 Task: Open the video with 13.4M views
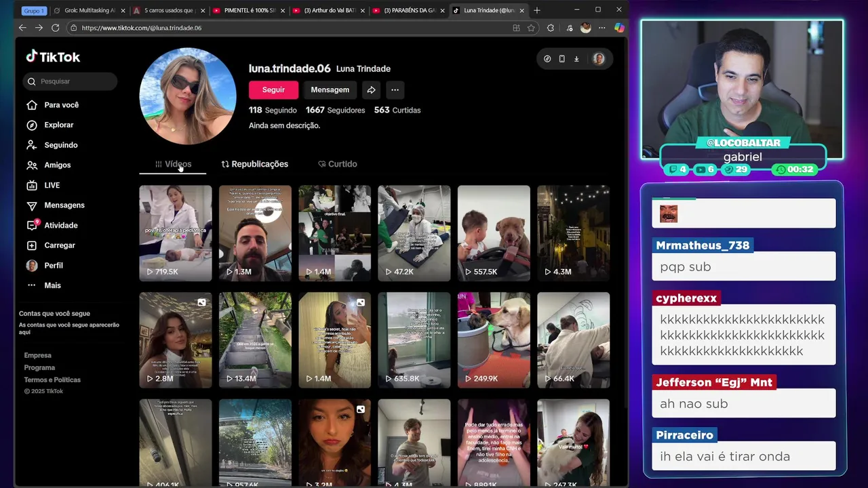click(255, 340)
